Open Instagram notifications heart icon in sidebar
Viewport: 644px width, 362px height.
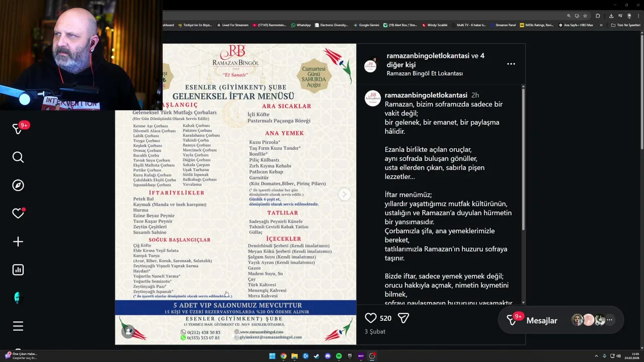(18, 213)
